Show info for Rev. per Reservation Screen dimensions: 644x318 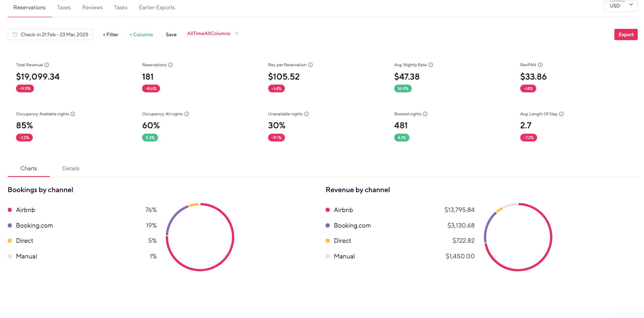(x=310, y=65)
